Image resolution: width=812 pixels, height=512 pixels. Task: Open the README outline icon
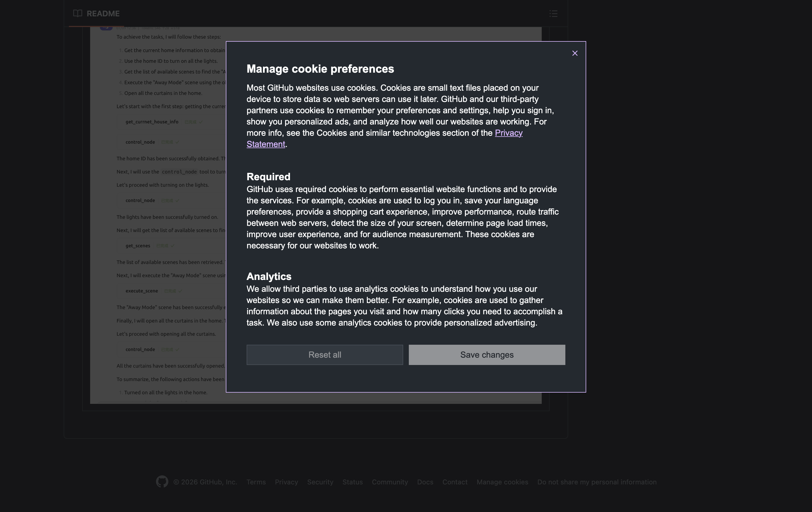pos(553,14)
